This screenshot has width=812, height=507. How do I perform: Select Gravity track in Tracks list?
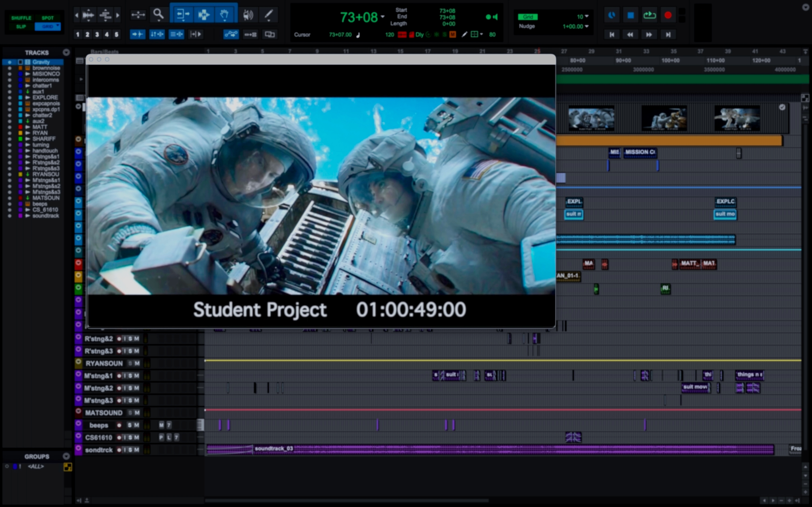click(41, 62)
